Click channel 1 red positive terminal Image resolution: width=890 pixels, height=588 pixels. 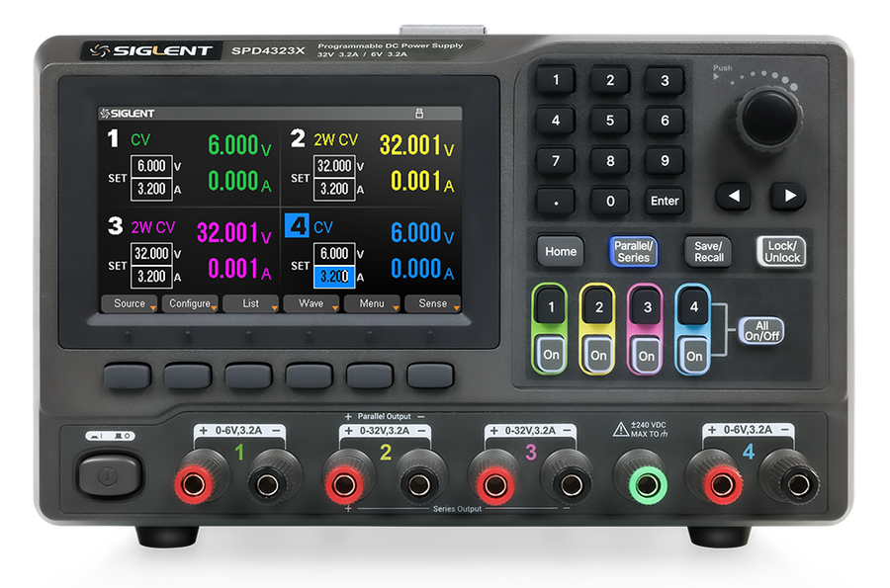(194, 485)
